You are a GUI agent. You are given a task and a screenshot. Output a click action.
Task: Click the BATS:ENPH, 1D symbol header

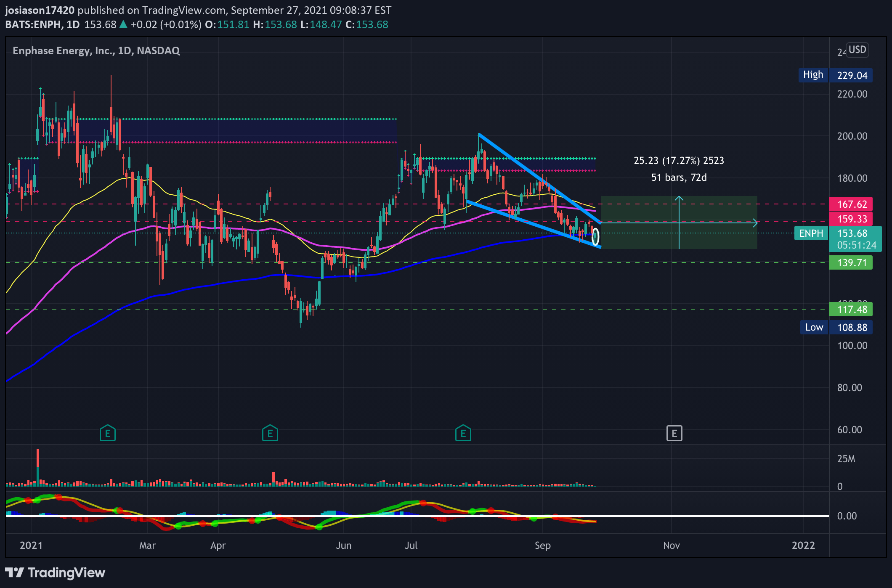click(42, 24)
